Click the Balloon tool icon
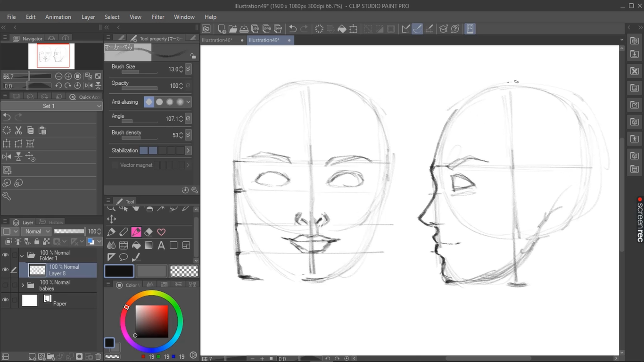Viewport: 644px width, 362px height. [124, 257]
